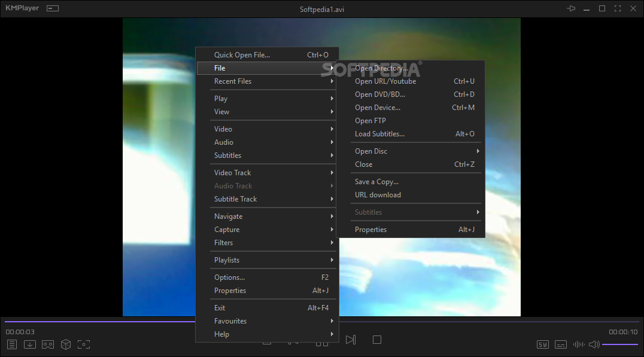The image size is (644, 357).
Task: Select Open DVD/BD
Action: pos(411,94)
